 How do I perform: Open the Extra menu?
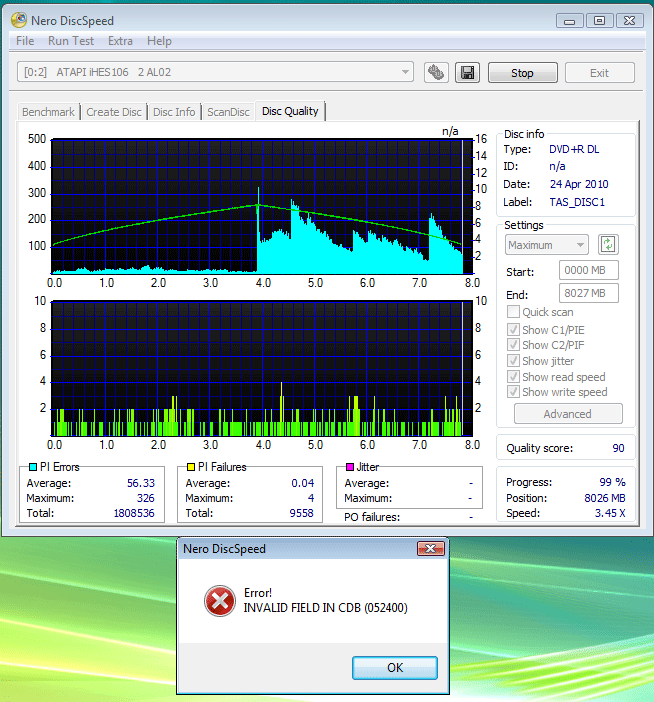tap(120, 41)
